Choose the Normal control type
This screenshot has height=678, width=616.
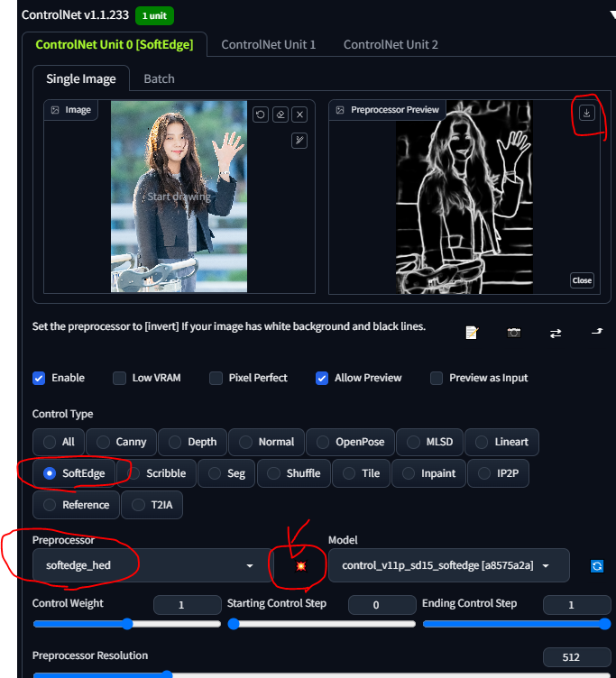[266, 442]
